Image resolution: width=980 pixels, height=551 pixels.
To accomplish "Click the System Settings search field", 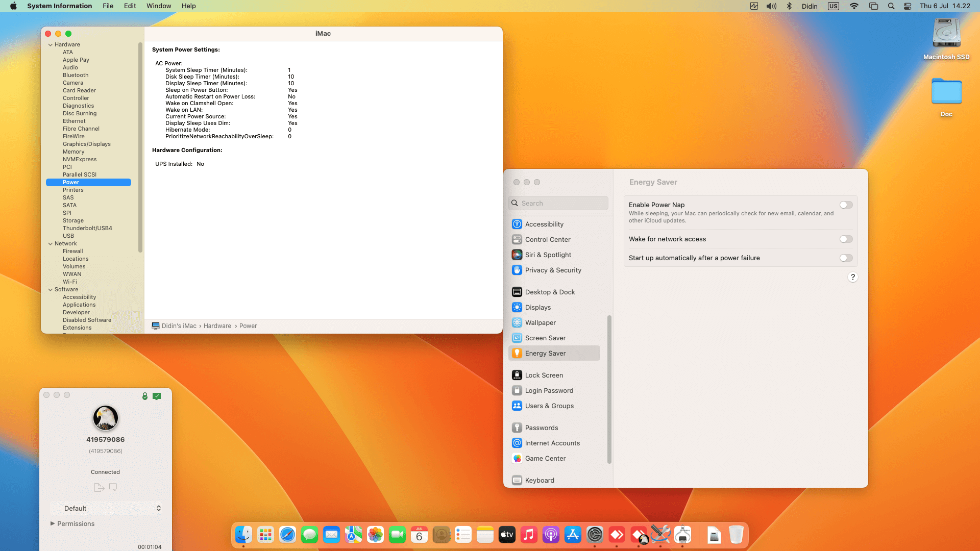I will click(558, 203).
